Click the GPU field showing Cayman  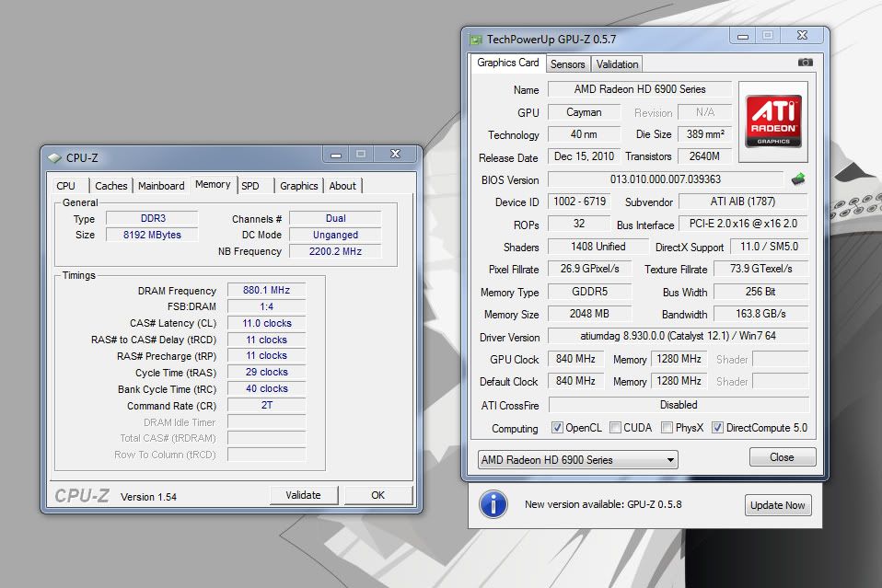point(584,112)
